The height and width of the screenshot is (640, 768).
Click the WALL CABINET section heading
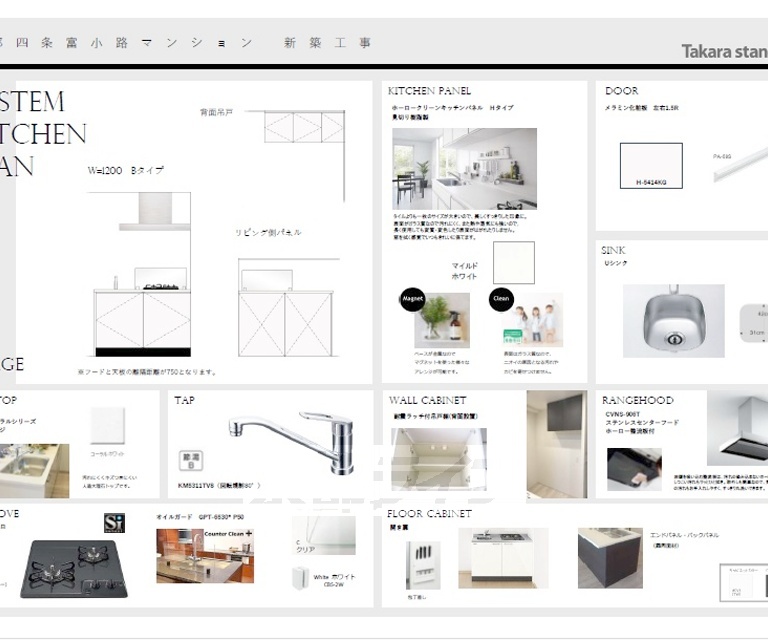coord(427,401)
